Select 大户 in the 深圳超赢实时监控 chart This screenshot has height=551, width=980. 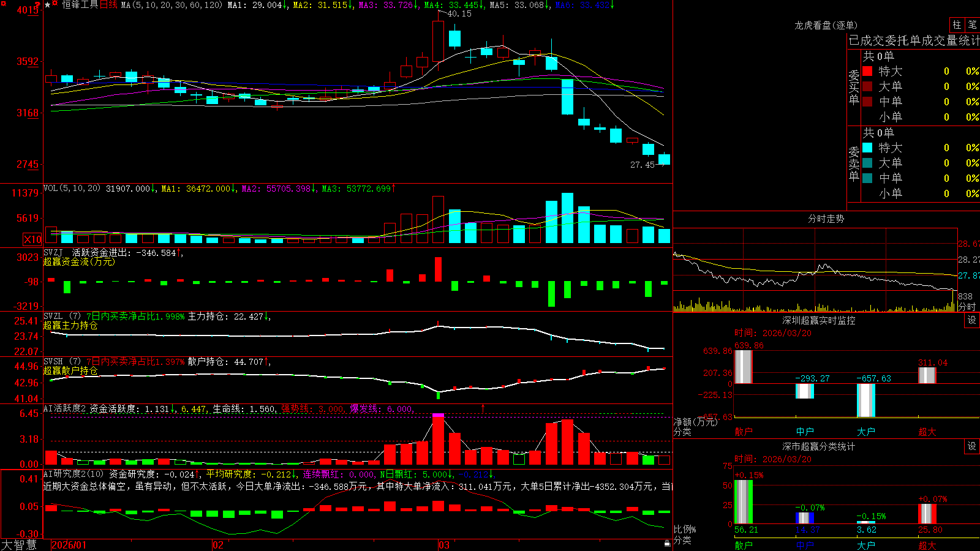coord(866,432)
